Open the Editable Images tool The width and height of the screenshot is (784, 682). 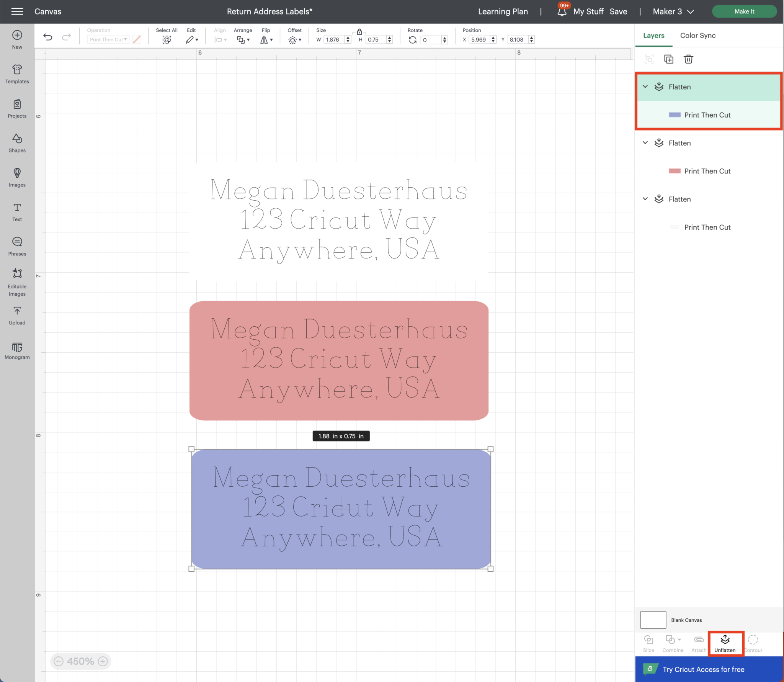pos(17,281)
